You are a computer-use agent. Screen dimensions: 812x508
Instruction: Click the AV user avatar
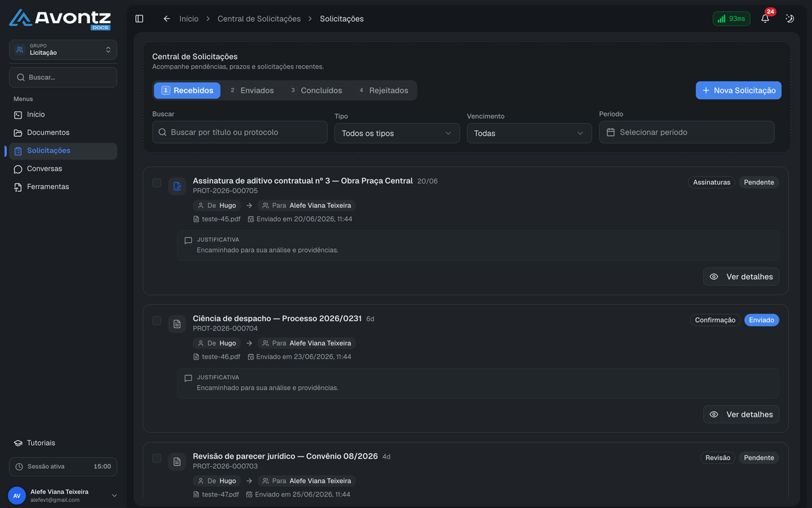17,496
